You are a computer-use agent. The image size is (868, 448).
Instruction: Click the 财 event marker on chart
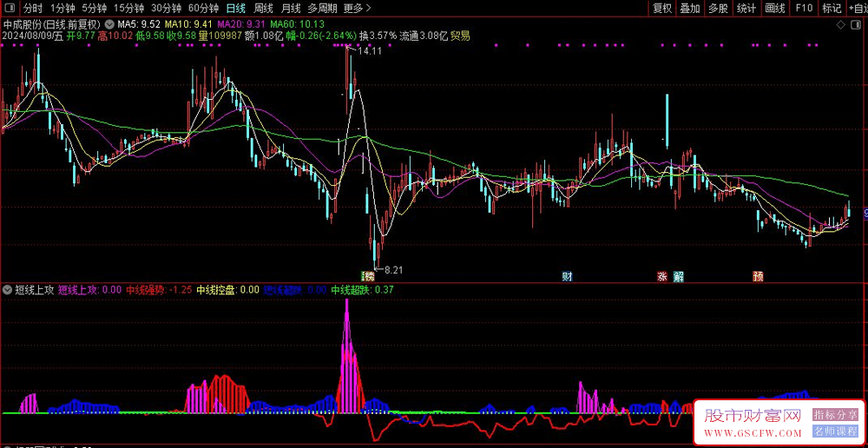click(567, 277)
